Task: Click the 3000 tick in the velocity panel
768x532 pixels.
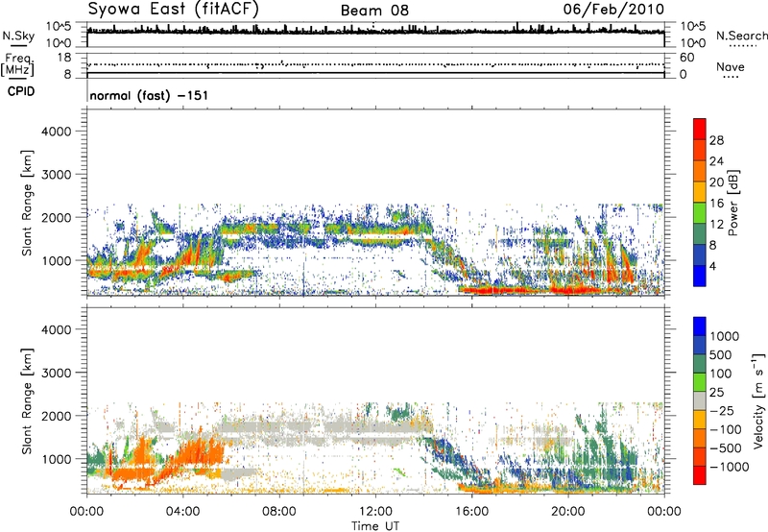Action: coord(57,373)
